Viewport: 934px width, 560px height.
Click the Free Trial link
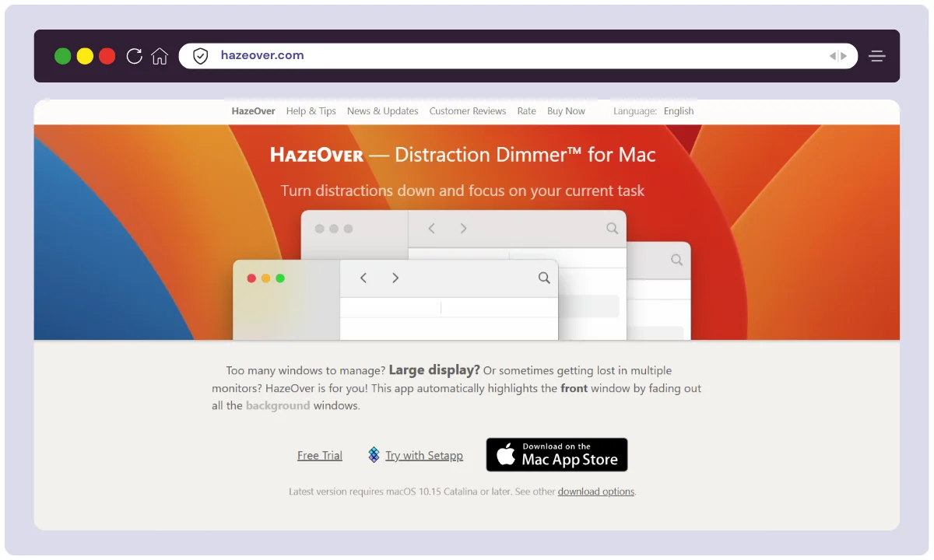tap(320, 456)
